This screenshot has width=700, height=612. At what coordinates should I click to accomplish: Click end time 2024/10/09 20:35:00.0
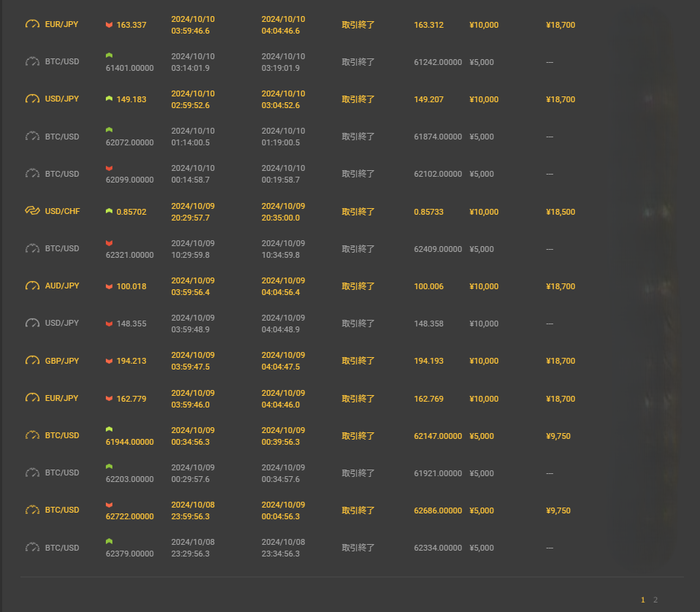click(283, 212)
